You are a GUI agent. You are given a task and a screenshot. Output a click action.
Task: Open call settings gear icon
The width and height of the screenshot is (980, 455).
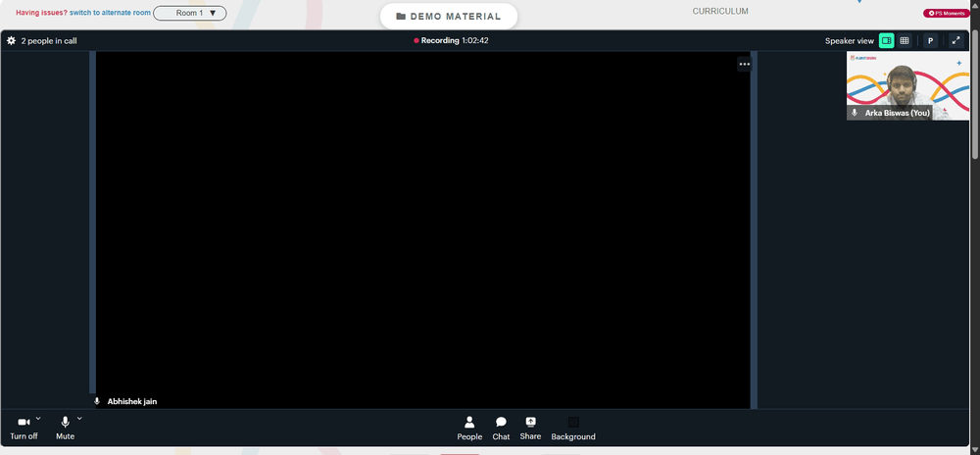11,40
